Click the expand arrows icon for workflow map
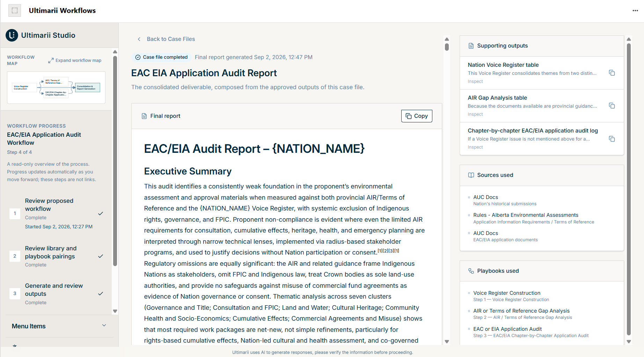 point(51,60)
